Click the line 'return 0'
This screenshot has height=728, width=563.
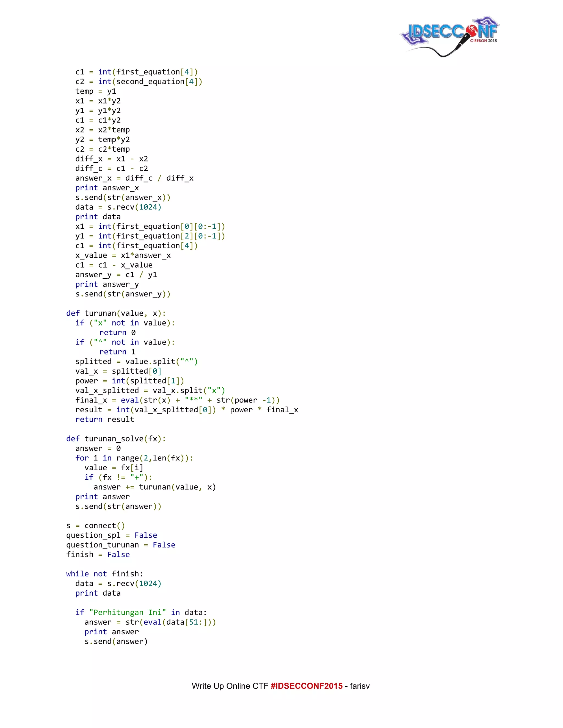coord(117,333)
